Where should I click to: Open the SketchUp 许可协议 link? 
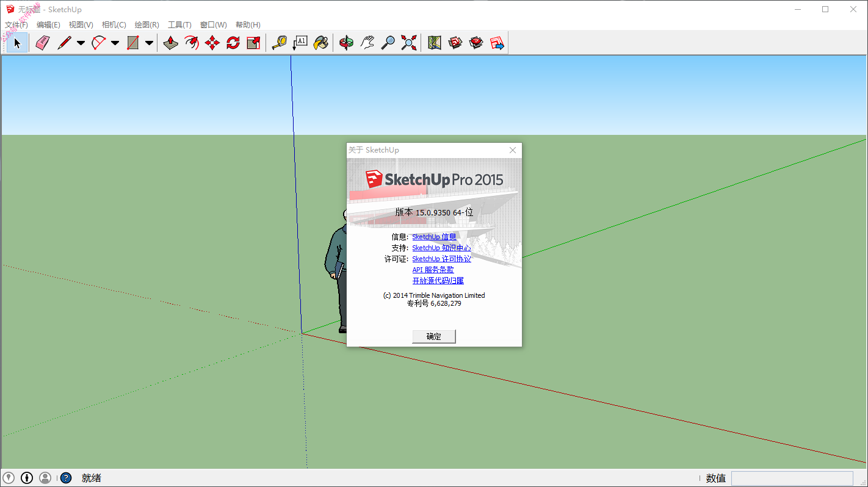tap(441, 259)
